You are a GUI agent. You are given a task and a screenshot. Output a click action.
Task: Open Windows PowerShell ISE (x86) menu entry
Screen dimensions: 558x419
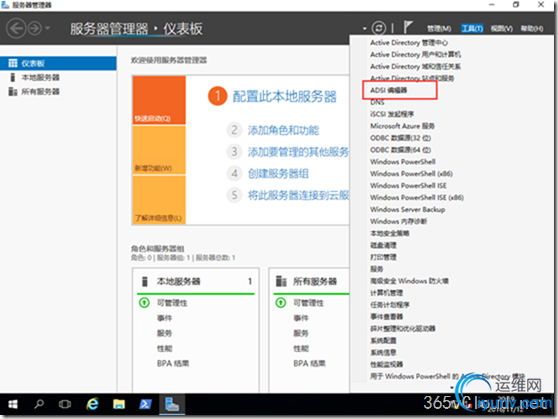pyautogui.click(x=417, y=198)
